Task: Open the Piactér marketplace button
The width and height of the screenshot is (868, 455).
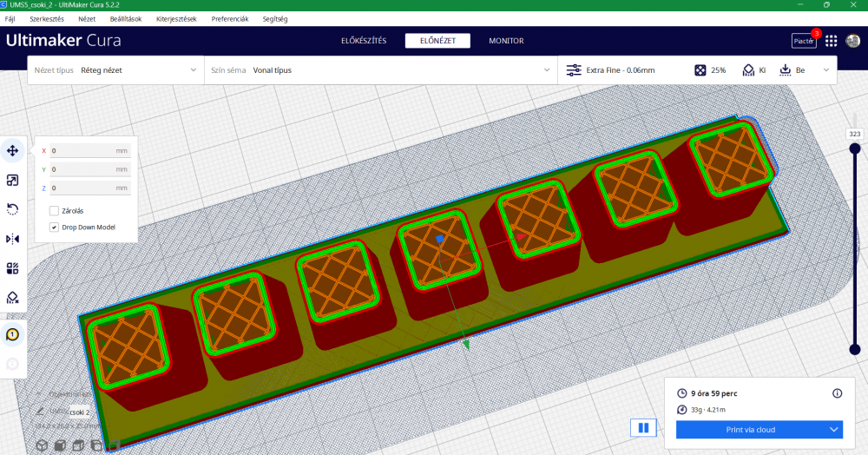Action: point(804,41)
